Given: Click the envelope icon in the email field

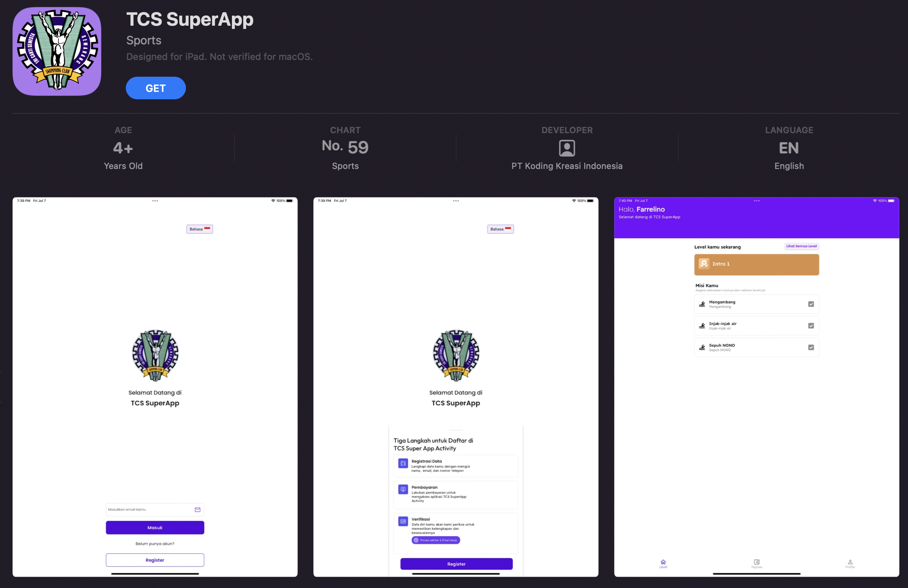Looking at the screenshot, I should pyautogui.click(x=198, y=509).
